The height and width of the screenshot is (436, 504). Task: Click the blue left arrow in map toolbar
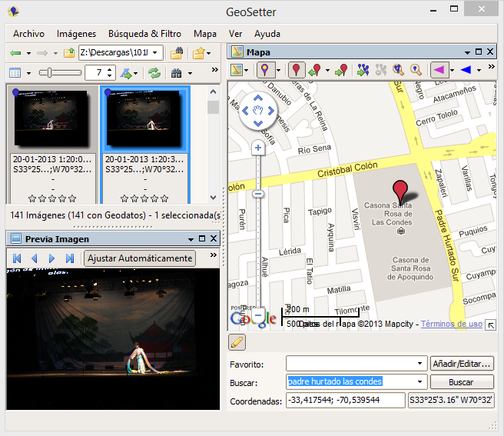point(466,70)
